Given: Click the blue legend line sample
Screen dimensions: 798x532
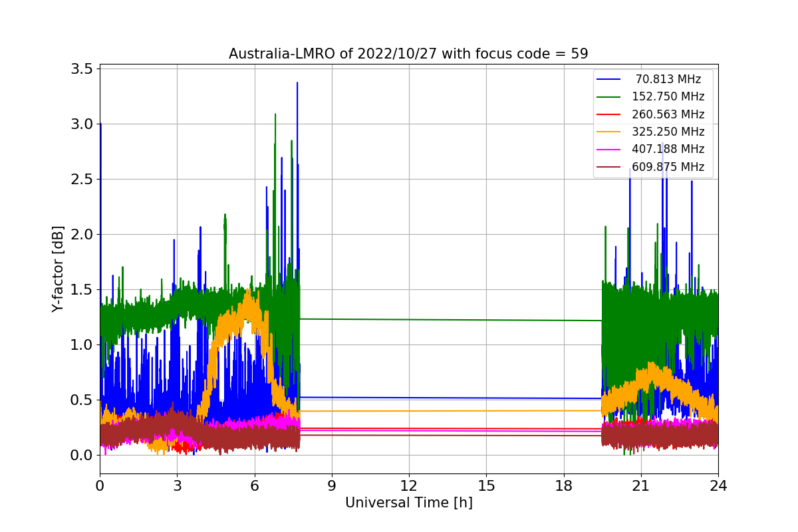Looking at the screenshot, I should click(609, 79).
